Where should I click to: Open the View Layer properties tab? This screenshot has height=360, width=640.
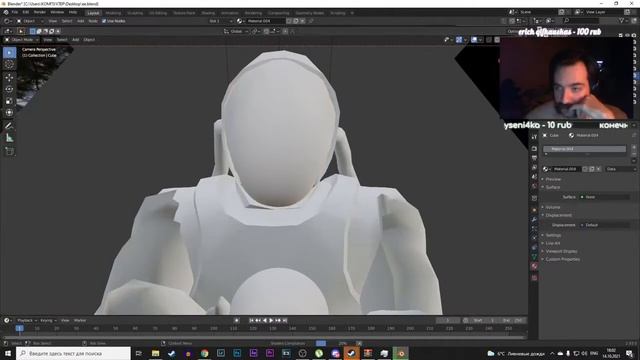pyautogui.click(x=534, y=168)
